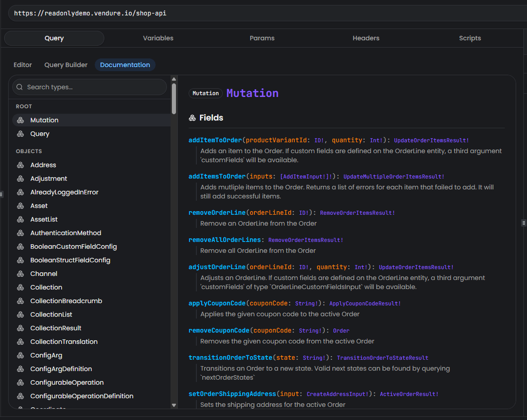Click the right edge panel handle
Viewport: 527px width, 420px height.
coord(524,223)
